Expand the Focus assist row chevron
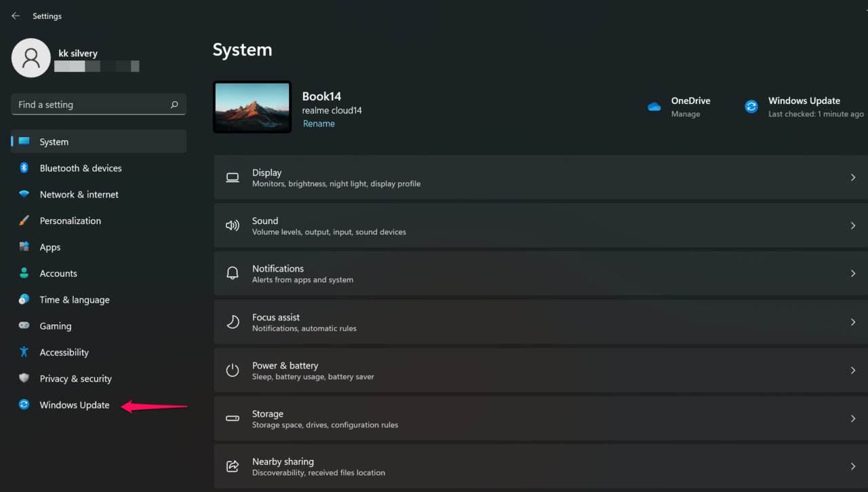 click(853, 322)
